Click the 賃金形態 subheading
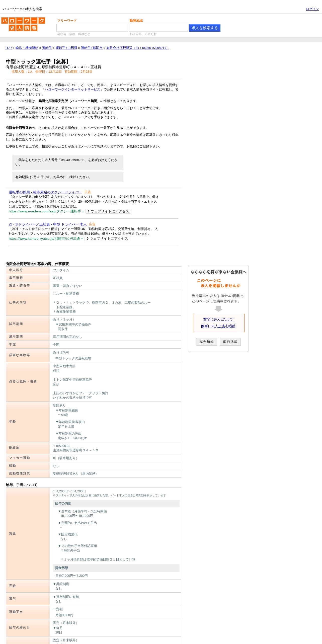 tap(116, 568)
